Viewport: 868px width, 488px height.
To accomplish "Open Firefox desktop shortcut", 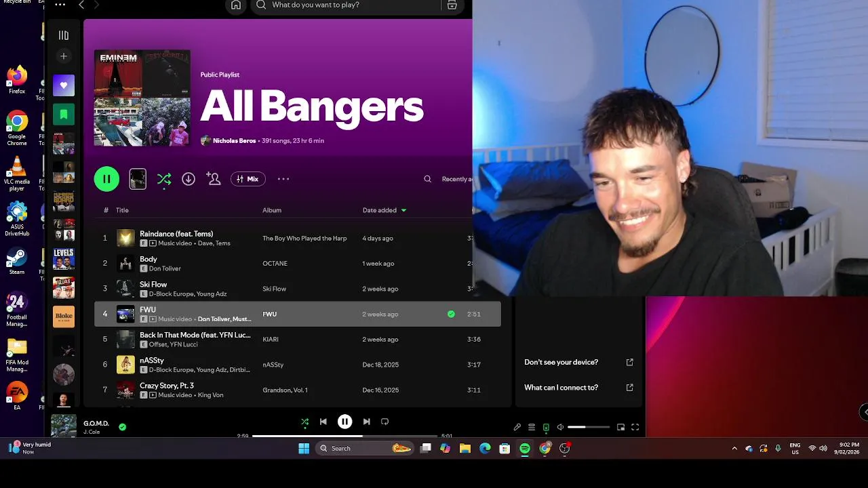I will click(x=17, y=79).
